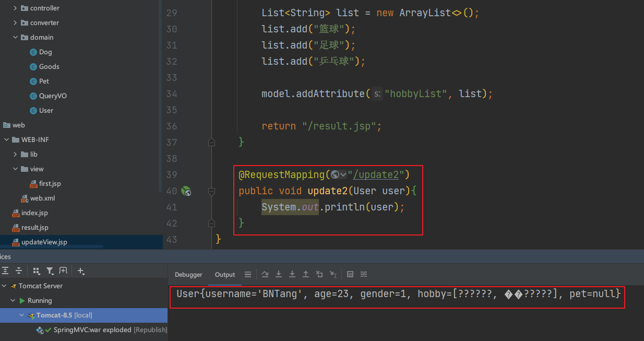Screen dimensions: 644x341
Task: Click the Open in New Tab icon
Action: tap(63, 271)
